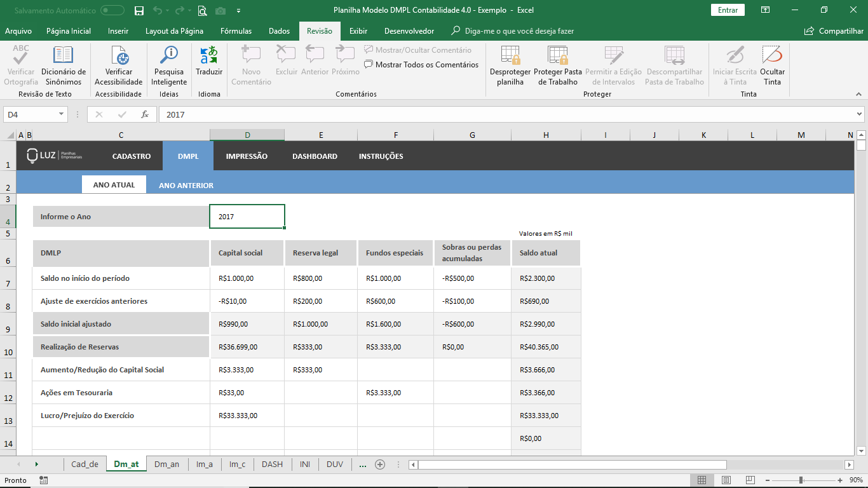868x488 pixels.
Task: Click the Traduzir icon
Action: coord(209,56)
